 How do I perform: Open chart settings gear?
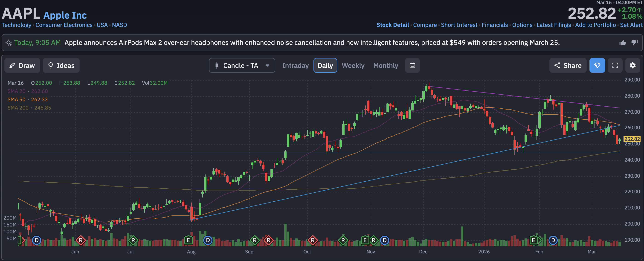coord(632,66)
